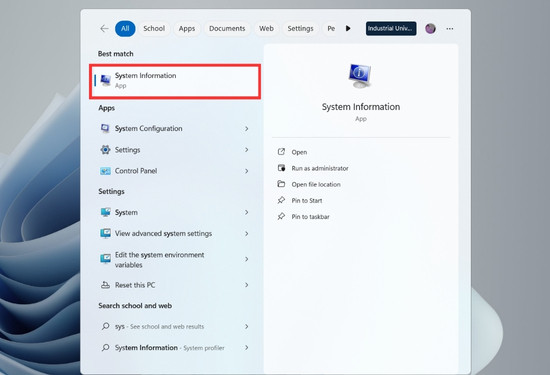Click the Open action icon
Image resolution: width=550 pixels, height=375 pixels.
(x=281, y=152)
